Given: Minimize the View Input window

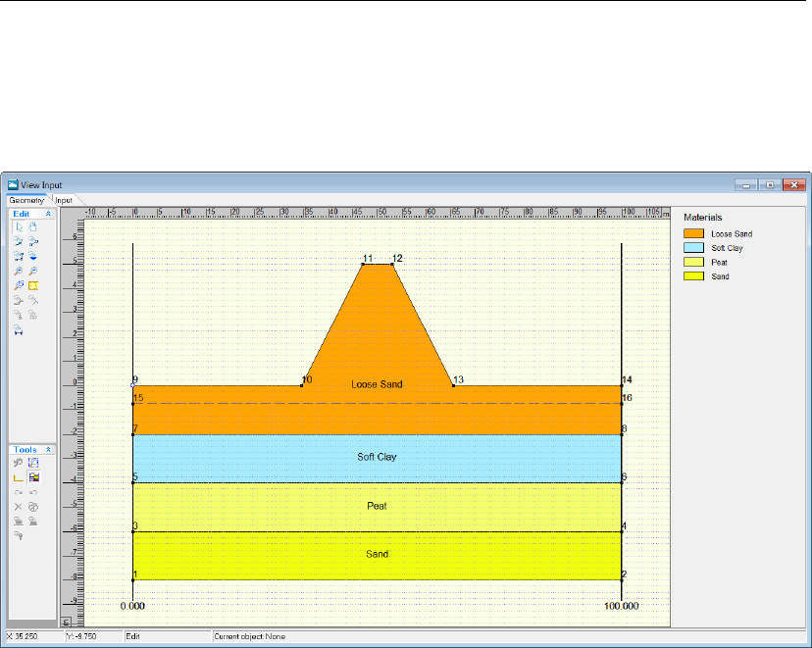Looking at the screenshot, I should (746, 185).
